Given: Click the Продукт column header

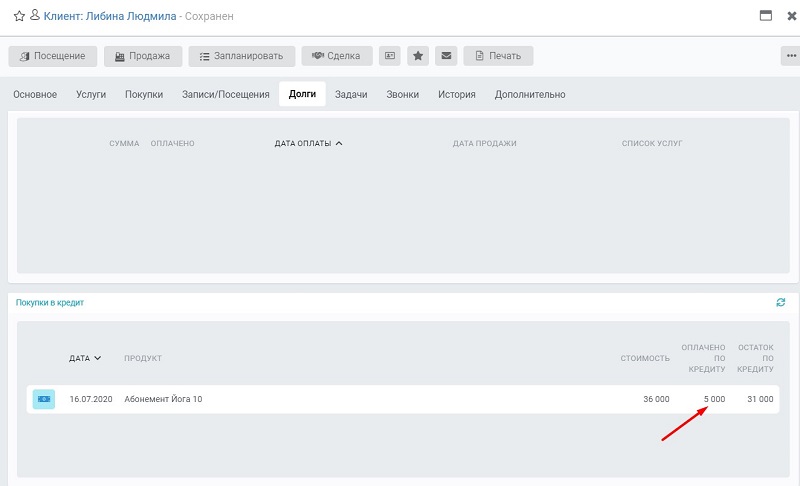Looking at the screenshot, I should 143,359.
